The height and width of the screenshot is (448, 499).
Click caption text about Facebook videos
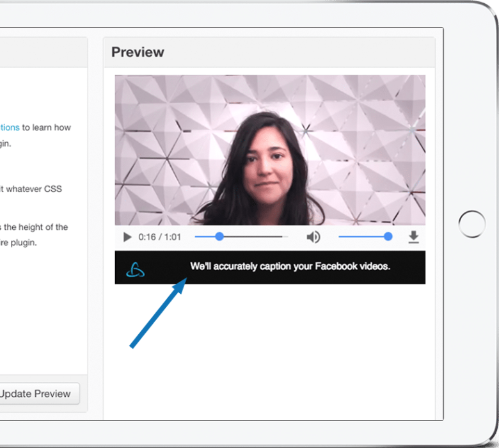[x=290, y=266]
